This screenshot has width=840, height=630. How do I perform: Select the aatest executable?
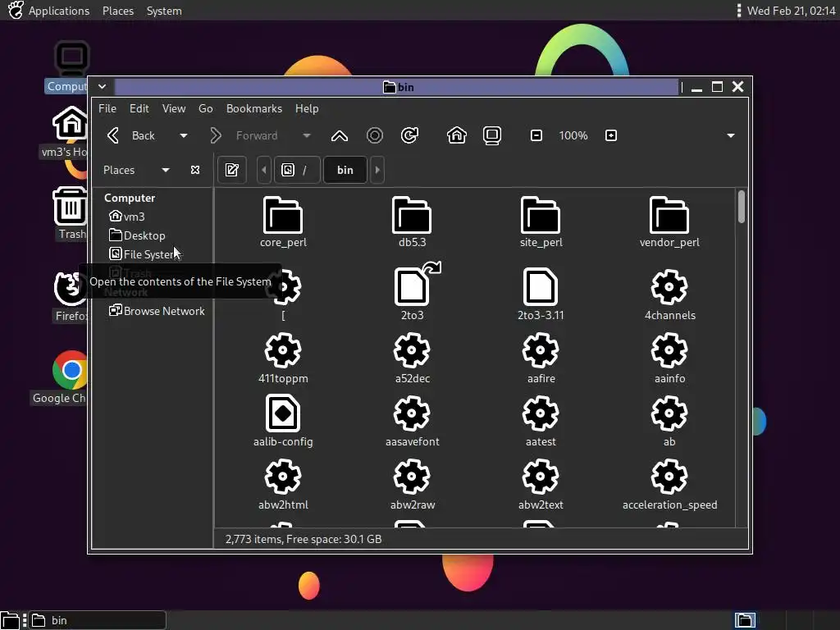click(541, 421)
